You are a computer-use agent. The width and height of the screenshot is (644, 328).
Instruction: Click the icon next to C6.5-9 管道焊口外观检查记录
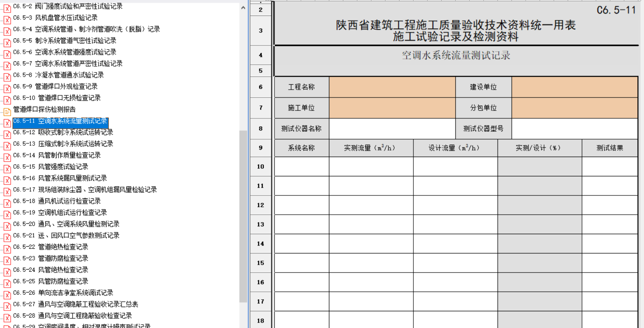(7, 88)
